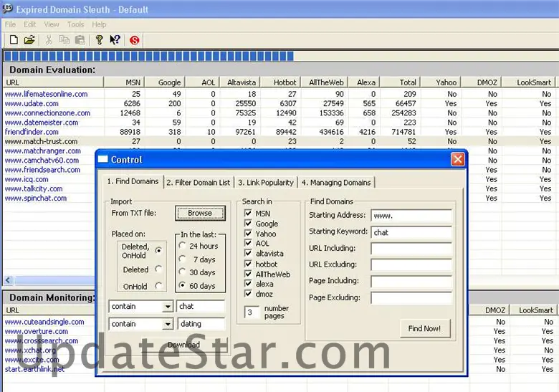The image size is (559, 392).
Task: Open the Help menu
Action: click(x=99, y=24)
